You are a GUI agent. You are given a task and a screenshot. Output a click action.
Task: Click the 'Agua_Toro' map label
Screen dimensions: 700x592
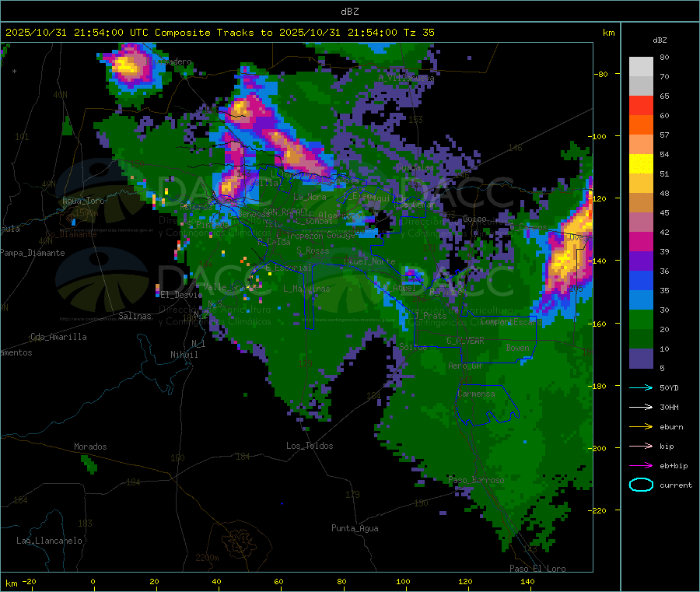tap(83, 201)
